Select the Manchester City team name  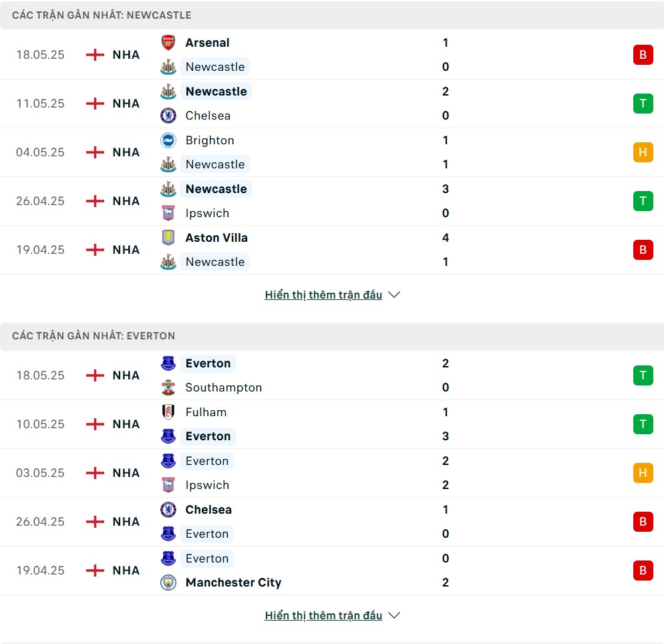pyautogui.click(x=233, y=583)
